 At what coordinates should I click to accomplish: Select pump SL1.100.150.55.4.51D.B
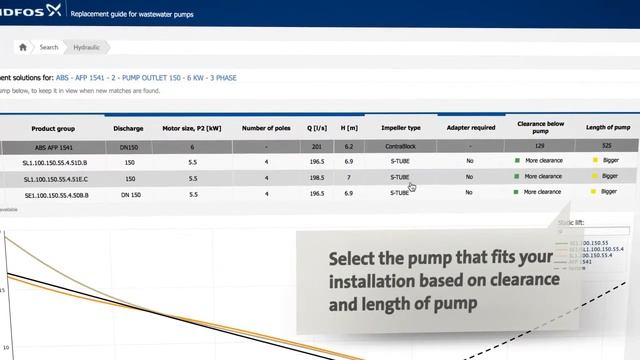(55, 162)
